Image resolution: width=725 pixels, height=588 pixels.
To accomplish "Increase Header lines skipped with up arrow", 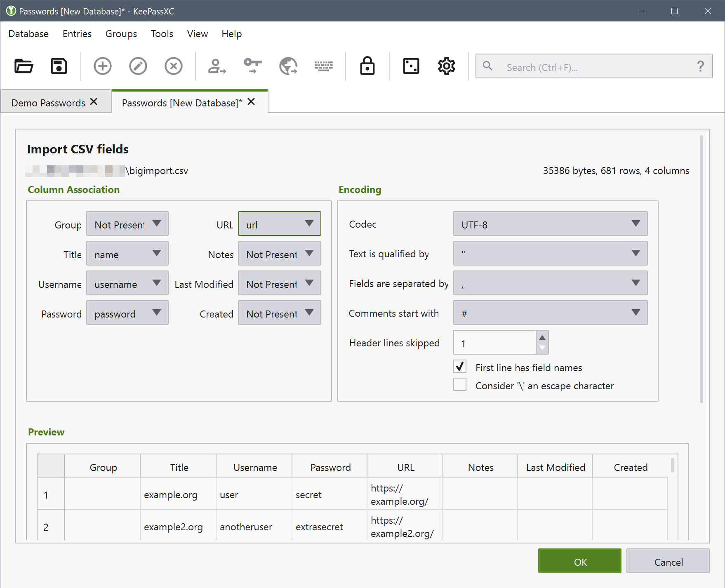I will pyautogui.click(x=542, y=337).
